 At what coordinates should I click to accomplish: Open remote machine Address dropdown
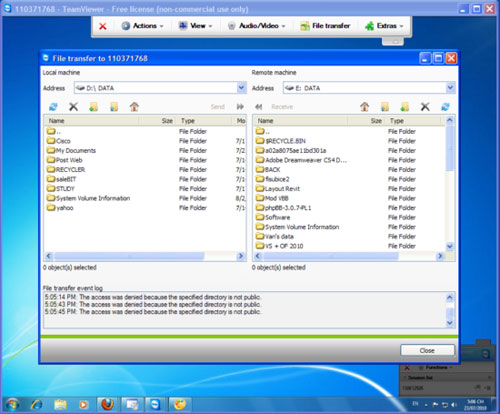click(450, 88)
